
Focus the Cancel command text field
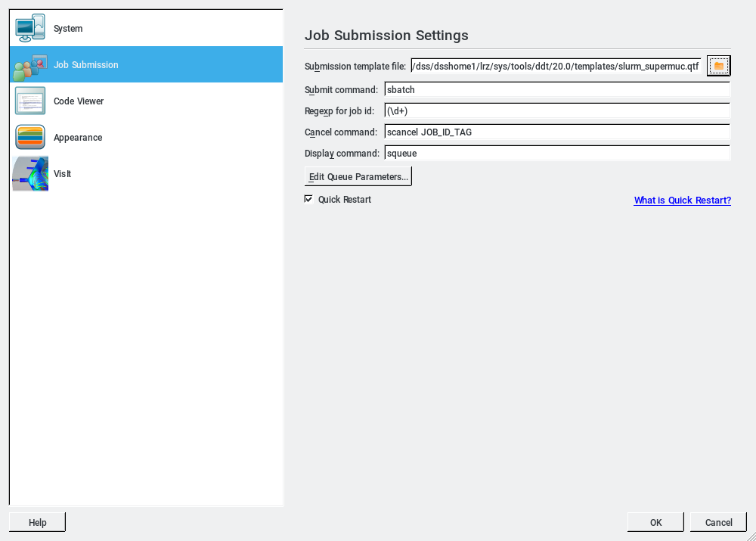pyautogui.click(x=556, y=132)
